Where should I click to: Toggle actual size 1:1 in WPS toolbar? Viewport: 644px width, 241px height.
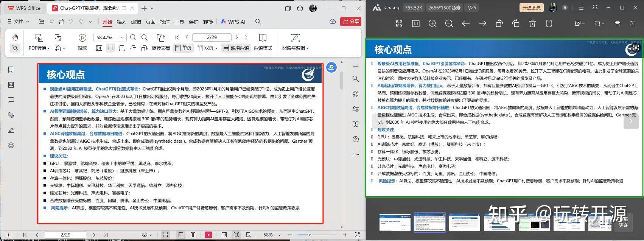pyautogui.click(x=99, y=48)
